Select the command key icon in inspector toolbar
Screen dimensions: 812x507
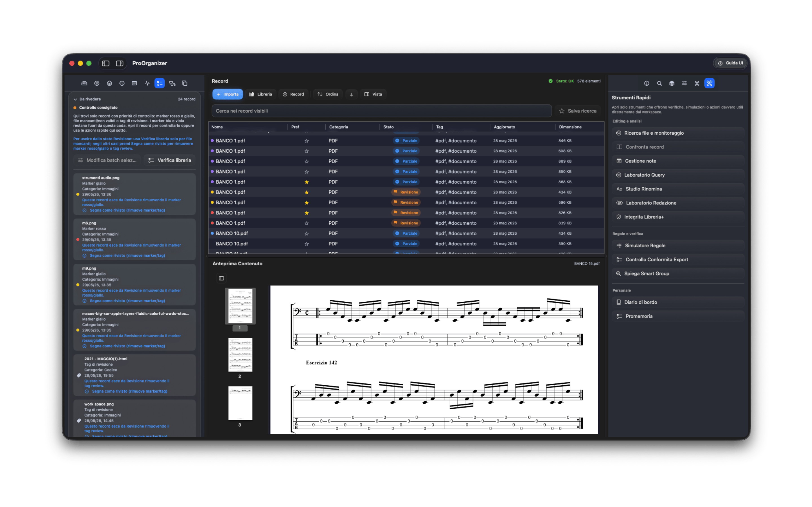pyautogui.click(x=697, y=83)
